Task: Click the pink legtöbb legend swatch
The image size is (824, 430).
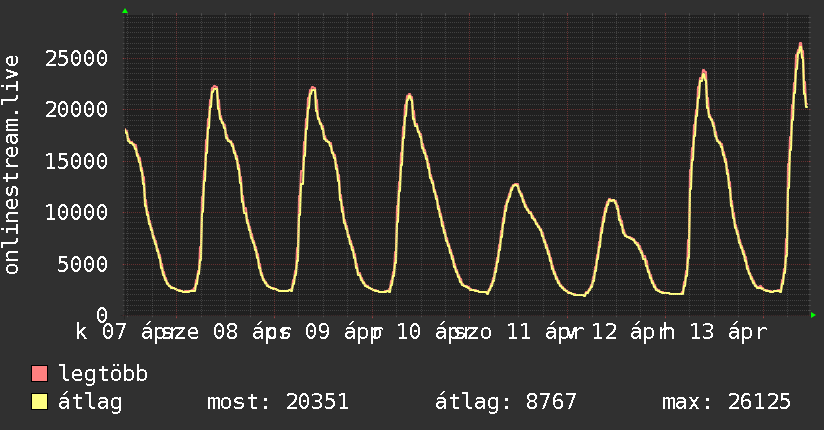Action: click(39, 373)
